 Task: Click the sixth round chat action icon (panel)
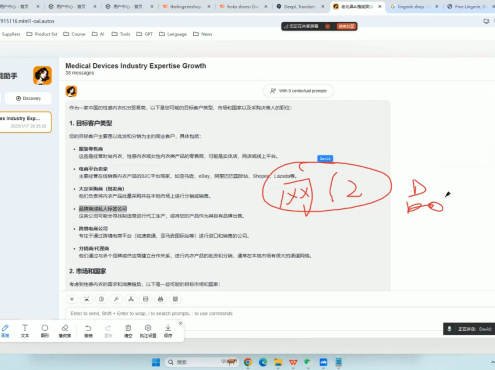(146, 299)
